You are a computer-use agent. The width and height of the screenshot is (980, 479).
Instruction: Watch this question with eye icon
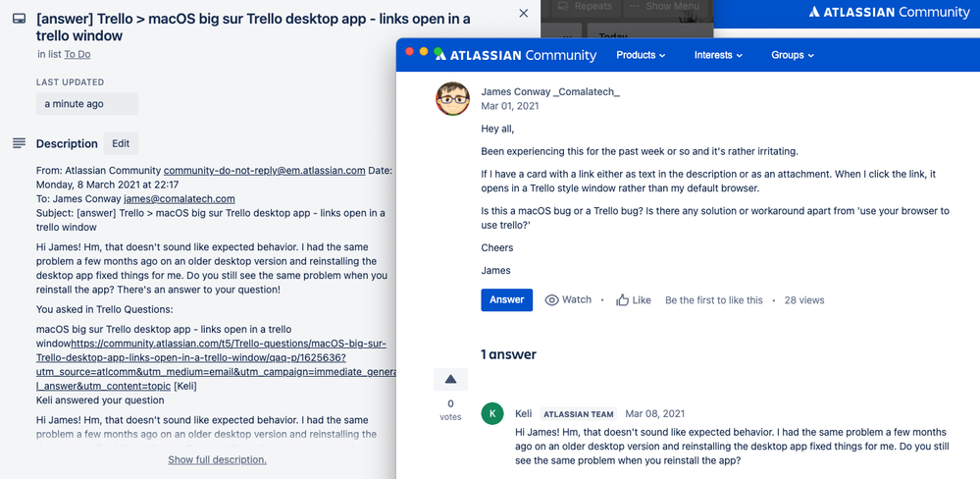(568, 300)
